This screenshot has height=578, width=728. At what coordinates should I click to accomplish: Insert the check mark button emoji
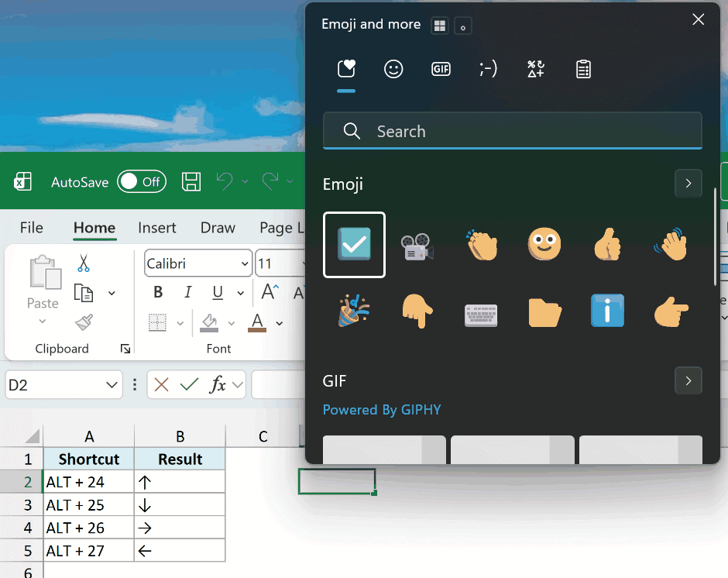[354, 244]
